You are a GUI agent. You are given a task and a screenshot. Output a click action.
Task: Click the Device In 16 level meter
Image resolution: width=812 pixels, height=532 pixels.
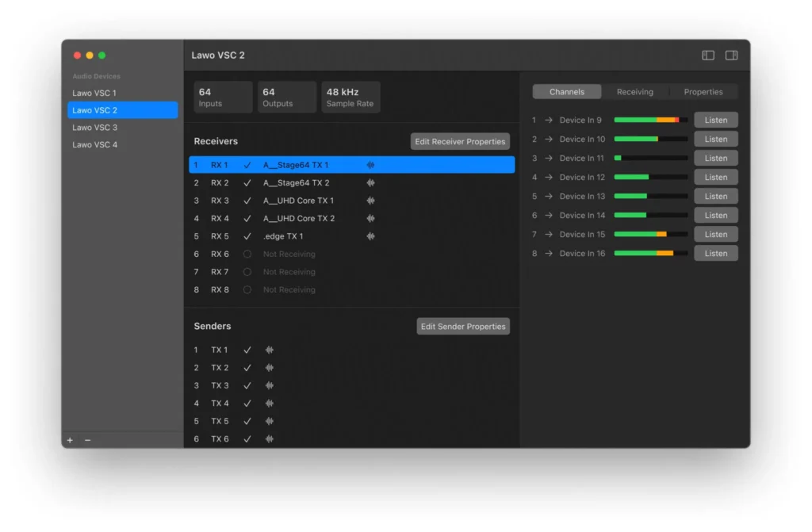(650, 254)
